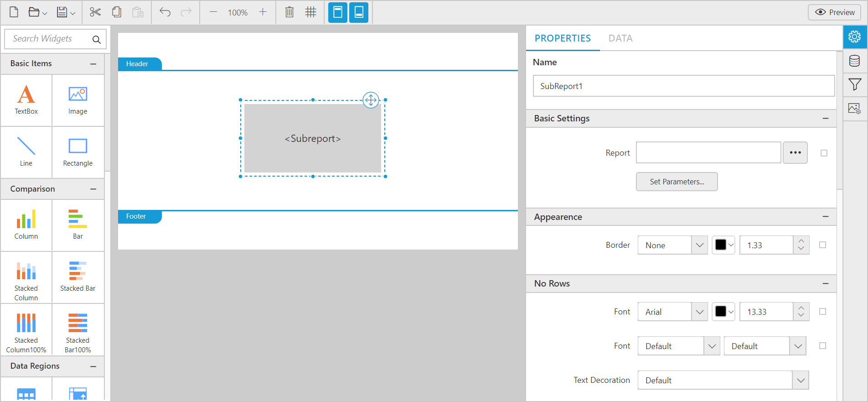Select the Bar chart widget
Screen dimensions: 868x402
point(78,225)
